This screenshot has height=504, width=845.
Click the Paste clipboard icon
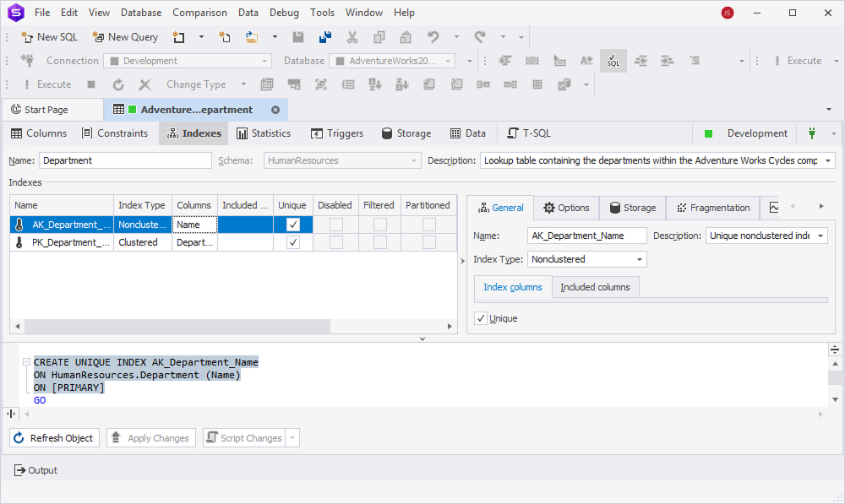point(406,37)
